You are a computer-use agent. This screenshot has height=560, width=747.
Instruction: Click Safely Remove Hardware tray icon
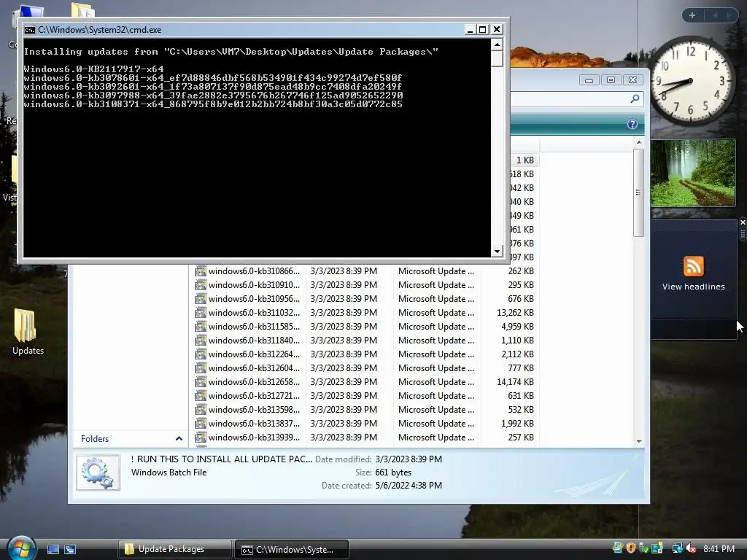[x=644, y=548]
